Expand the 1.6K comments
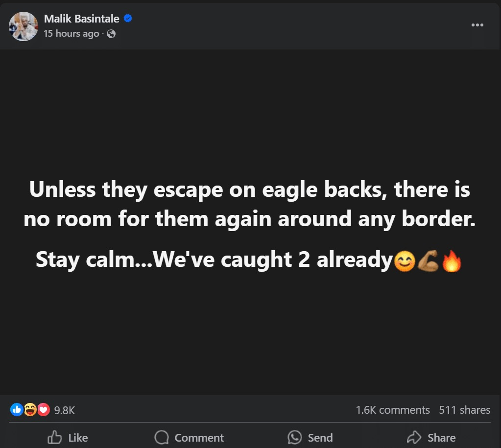 pyautogui.click(x=392, y=410)
